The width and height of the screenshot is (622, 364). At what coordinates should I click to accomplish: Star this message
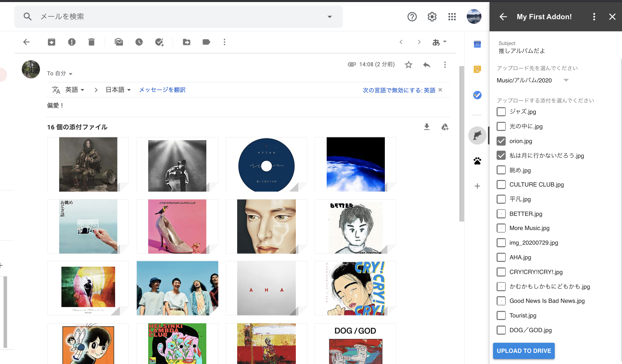tap(409, 65)
